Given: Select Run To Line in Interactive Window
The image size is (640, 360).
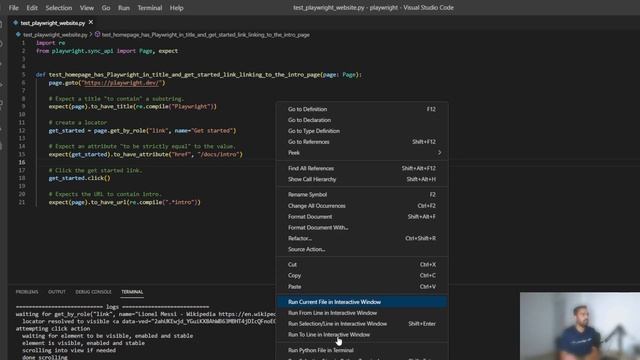Looking at the screenshot, I should tap(362, 335).
